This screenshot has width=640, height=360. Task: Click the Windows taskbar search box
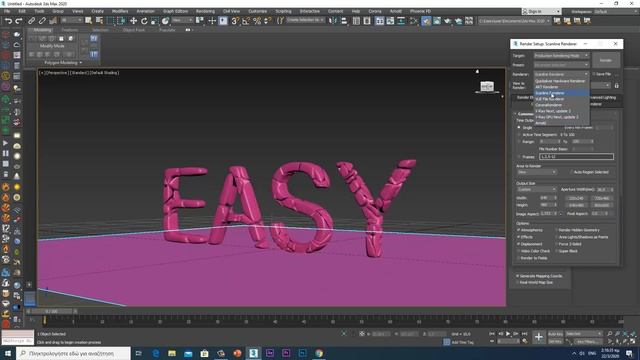coord(73,353)
